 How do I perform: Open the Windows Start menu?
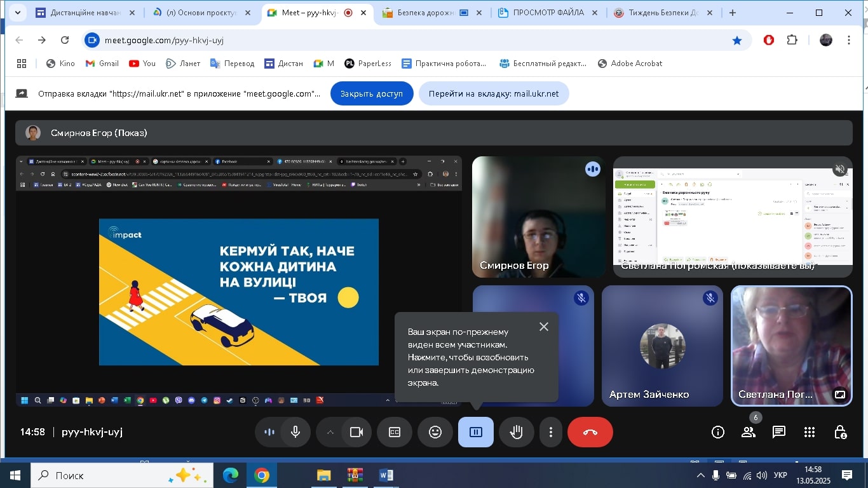(15, 475)
